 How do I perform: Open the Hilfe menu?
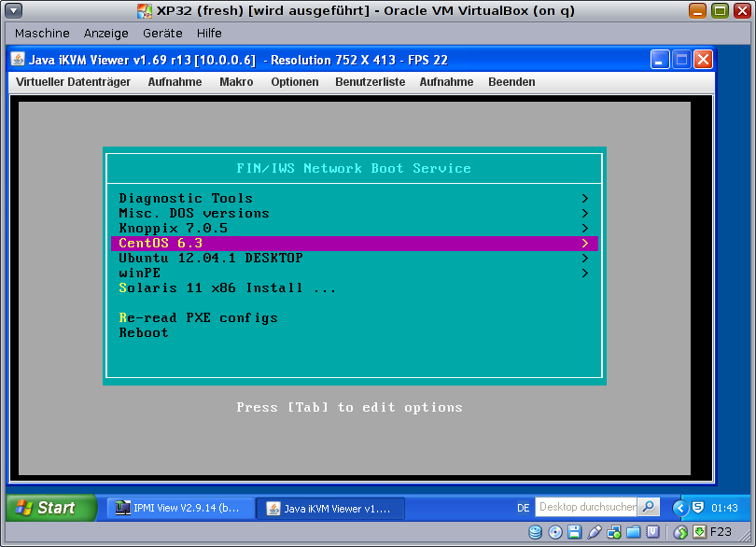click(209, 34)
